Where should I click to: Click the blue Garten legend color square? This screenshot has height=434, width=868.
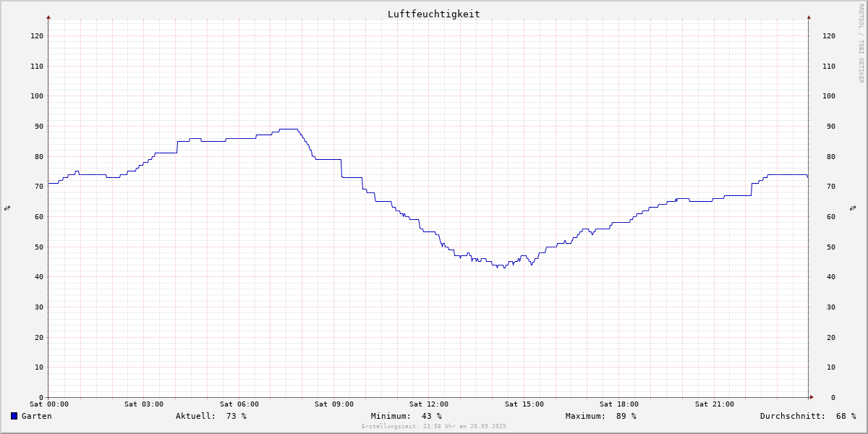pyautogui.click(x=14, y=416)
